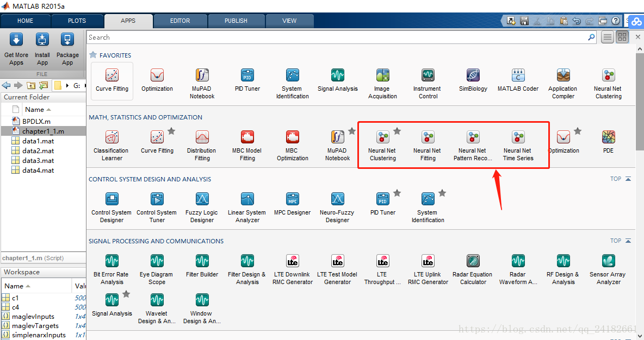
Task: Click Package App button
Action: 67,49
